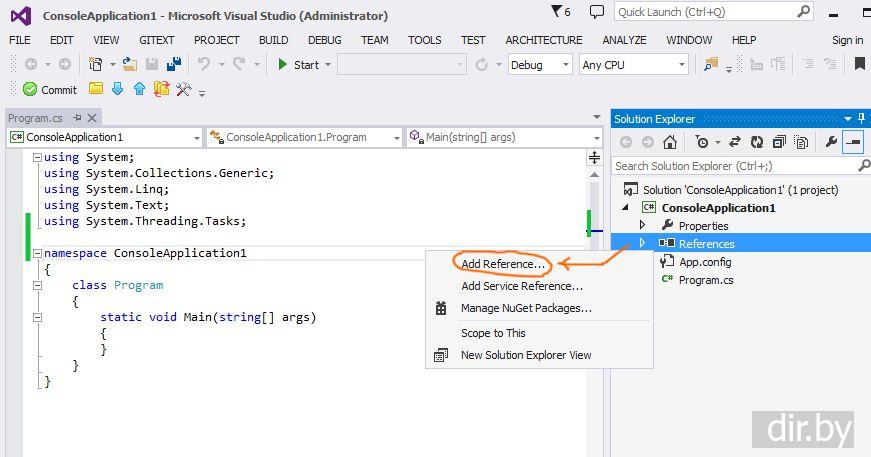The width and height of the screenshot is (871, 457).
Task: Toggle Preview Selected Items in Solution Explorer
Action: pyautogui.click(x=852, y=143)
